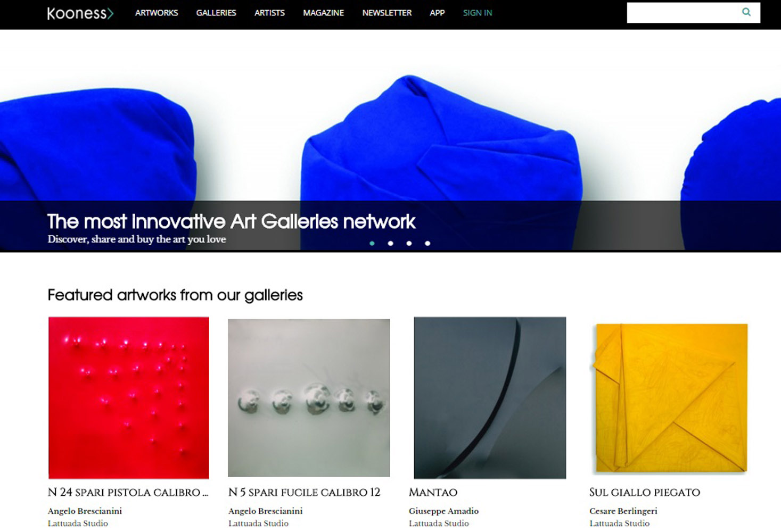Screen dimensions: 781x532
Task: Click the Sign In link
Action: (478, 13)
